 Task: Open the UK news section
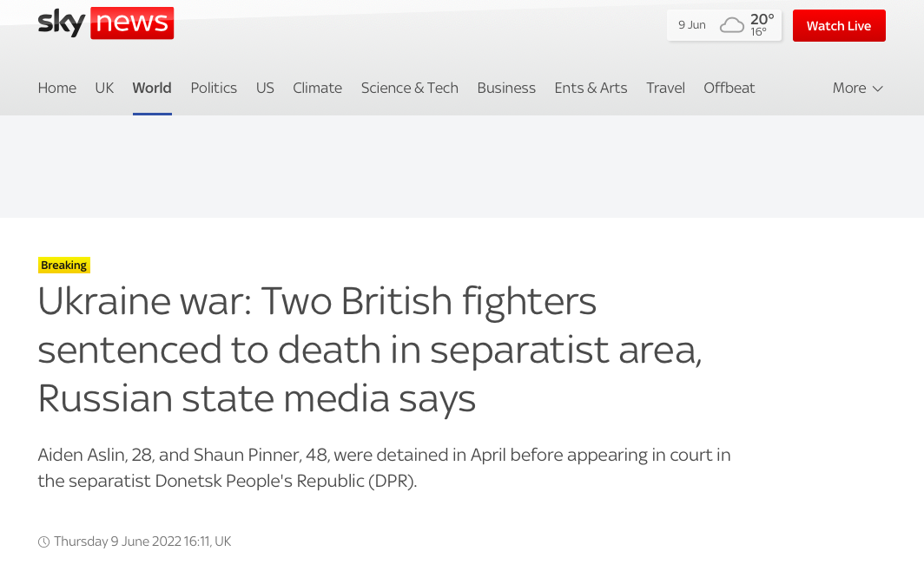click(104, 89)
